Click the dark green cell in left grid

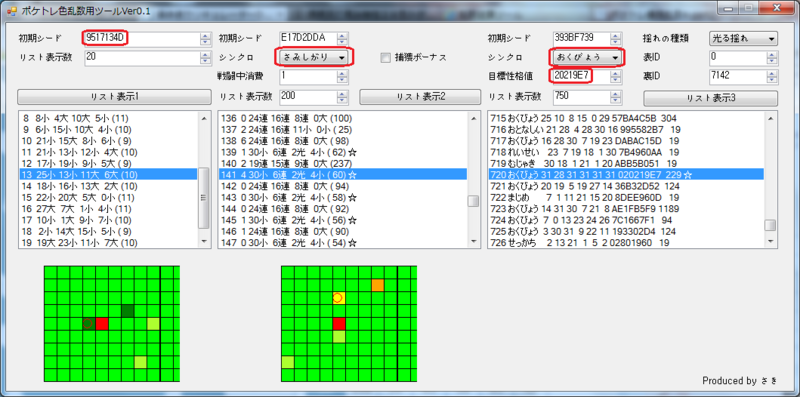pyautogui.click(x=128, y=310)
